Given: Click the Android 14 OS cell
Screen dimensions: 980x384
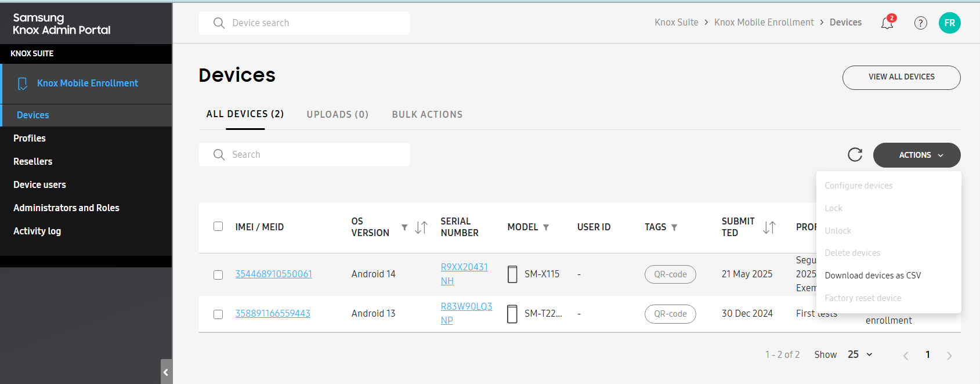Looking at the screenshot, I should tap(373, 274).
